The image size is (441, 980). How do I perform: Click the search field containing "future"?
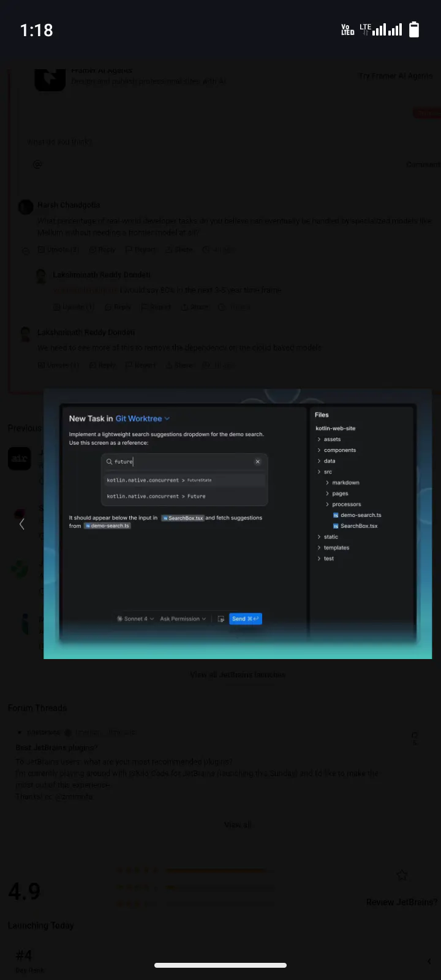click(x=184, y=461)
